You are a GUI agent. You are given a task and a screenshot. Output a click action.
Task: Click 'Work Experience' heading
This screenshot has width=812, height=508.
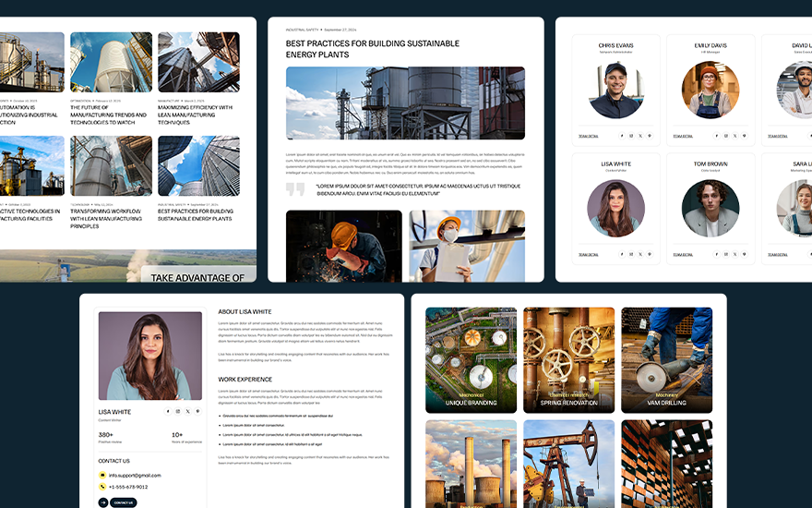point(245,380)
